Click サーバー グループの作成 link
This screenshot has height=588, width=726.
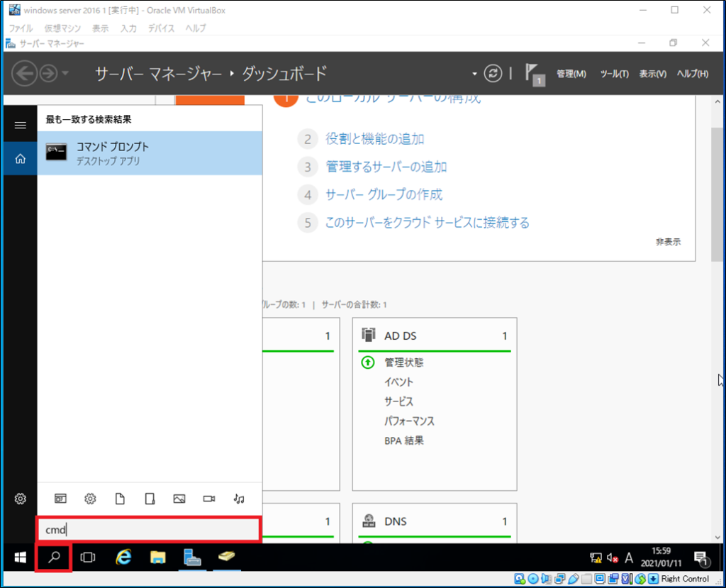click(384, 194)
